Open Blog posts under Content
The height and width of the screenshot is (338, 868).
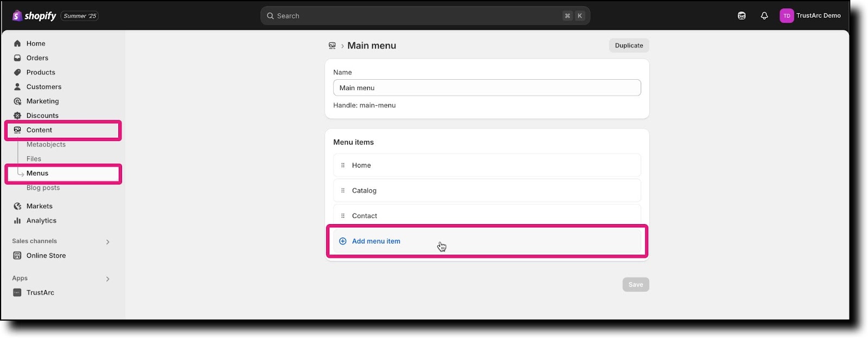point(43,188)
